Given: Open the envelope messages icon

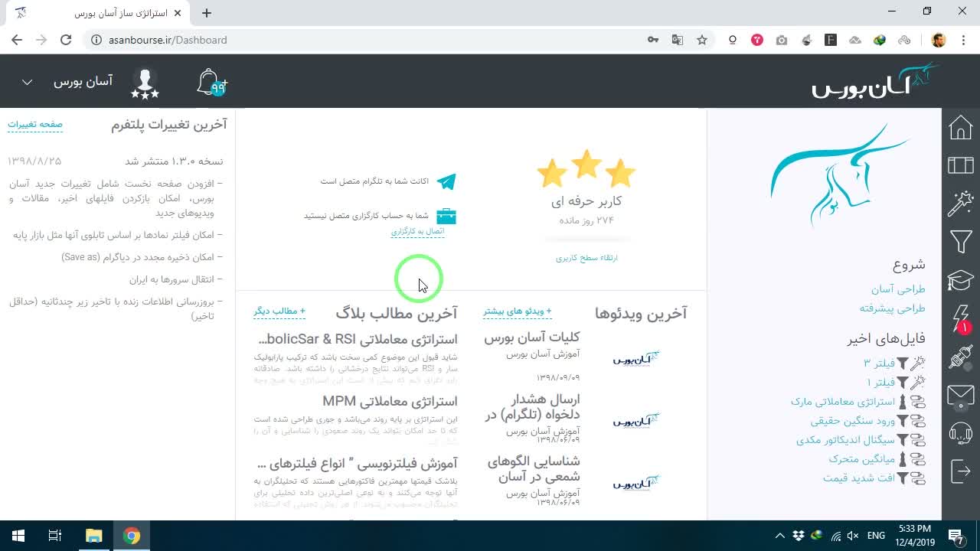Looking at the screenshot, I should (960, 396).
